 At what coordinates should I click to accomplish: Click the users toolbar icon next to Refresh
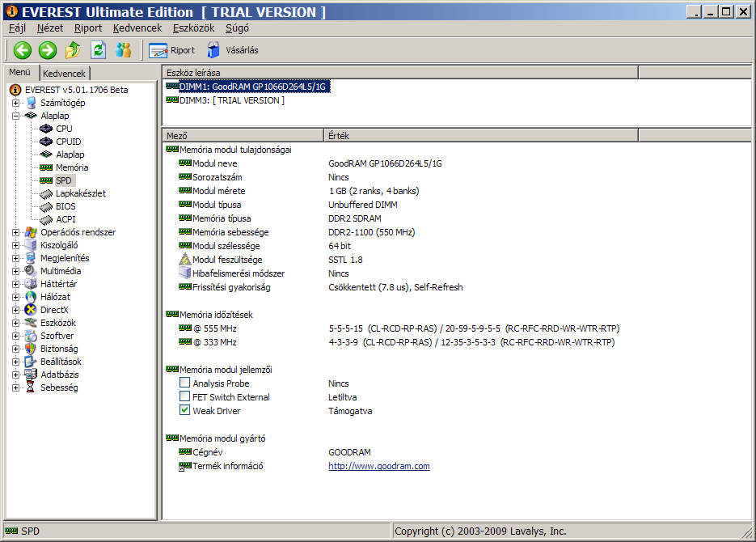tap(124, 50)
